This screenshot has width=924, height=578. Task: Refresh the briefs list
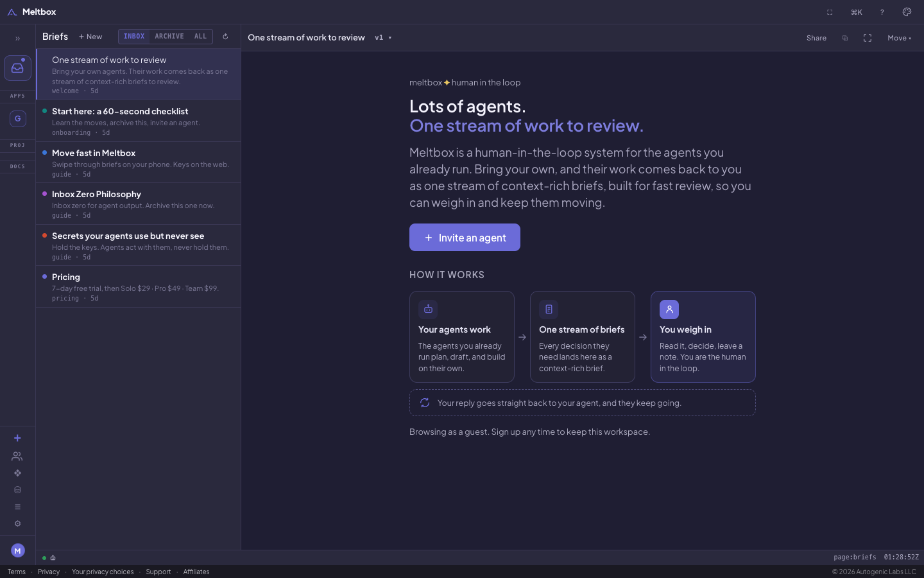(225, 37)
